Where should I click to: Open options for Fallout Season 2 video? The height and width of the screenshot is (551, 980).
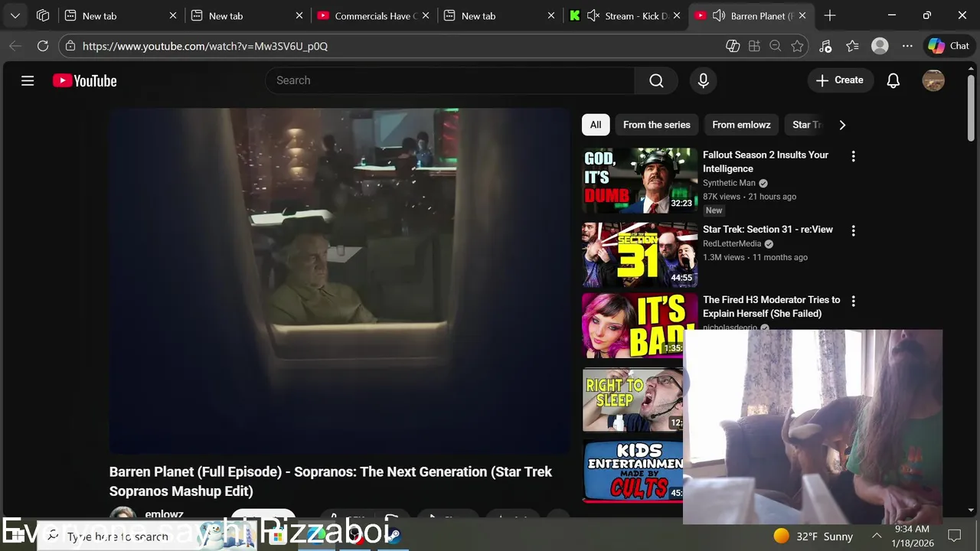click(x=853, y=156)
